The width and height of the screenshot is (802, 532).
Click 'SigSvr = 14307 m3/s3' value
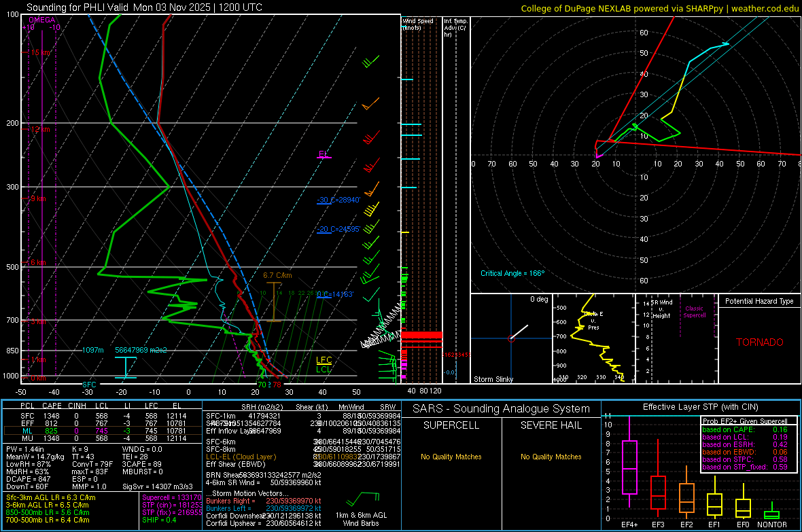click(x=158, y=487)
